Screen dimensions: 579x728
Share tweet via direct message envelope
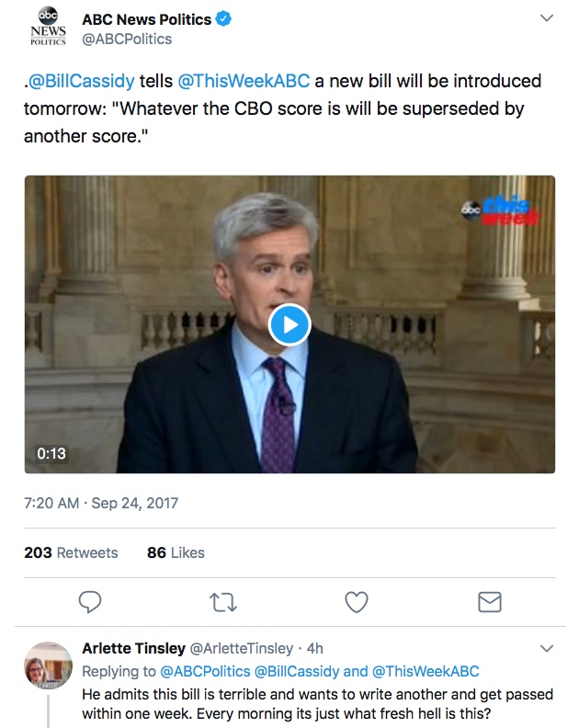pos(490,602)
